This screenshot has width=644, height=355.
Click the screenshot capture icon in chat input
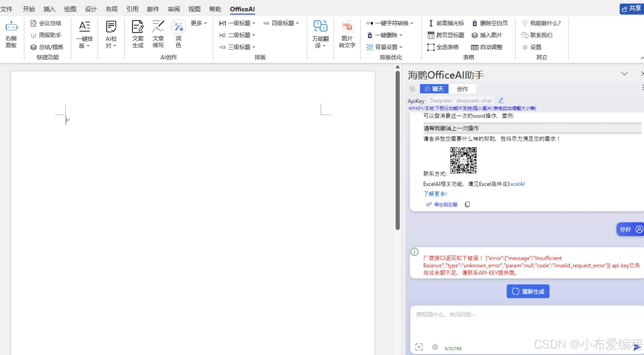click(419, 347)
